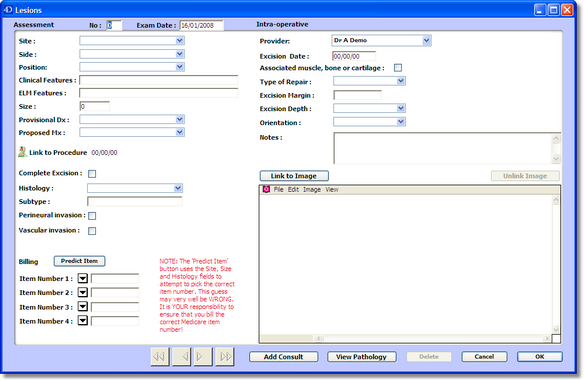
Task: Click the Item Number 1 field
Action: click(115, 279)
